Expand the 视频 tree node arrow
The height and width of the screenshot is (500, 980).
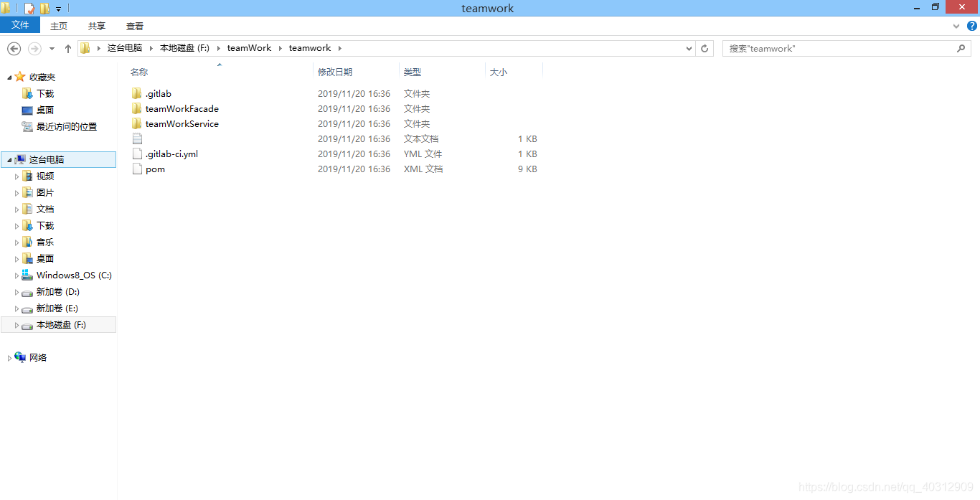coord(17,176)
